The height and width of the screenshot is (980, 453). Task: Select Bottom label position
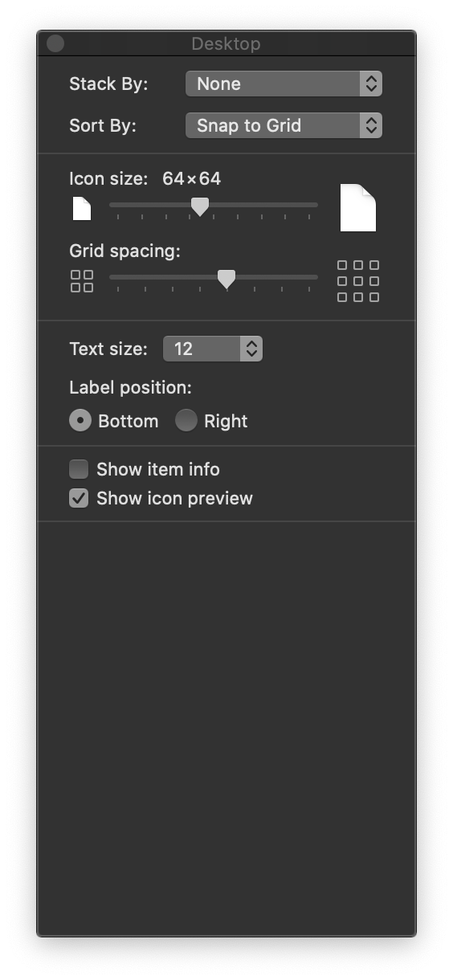(x=80, y=421)
